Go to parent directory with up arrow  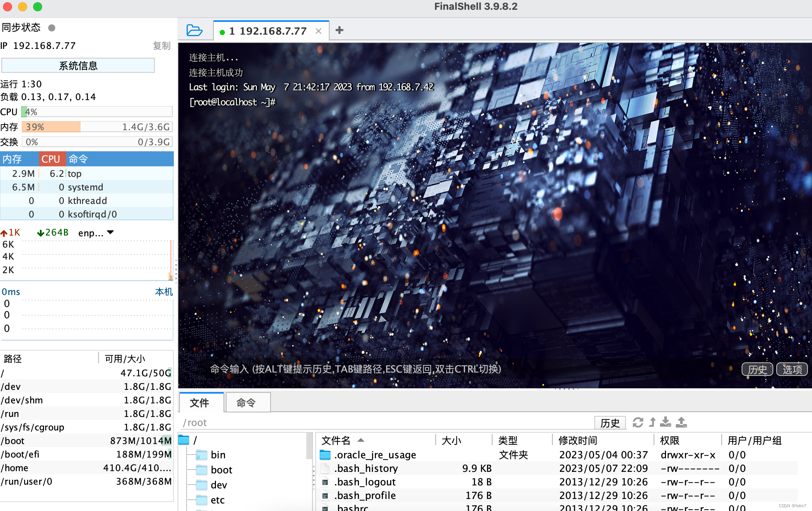[652, 423]
